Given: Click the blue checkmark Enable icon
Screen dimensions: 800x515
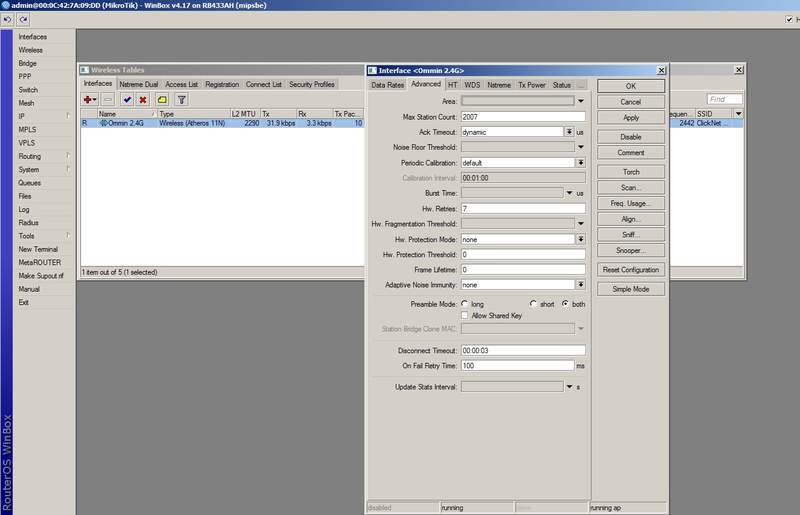Looking at the screenshot, I should pos(127,100).
